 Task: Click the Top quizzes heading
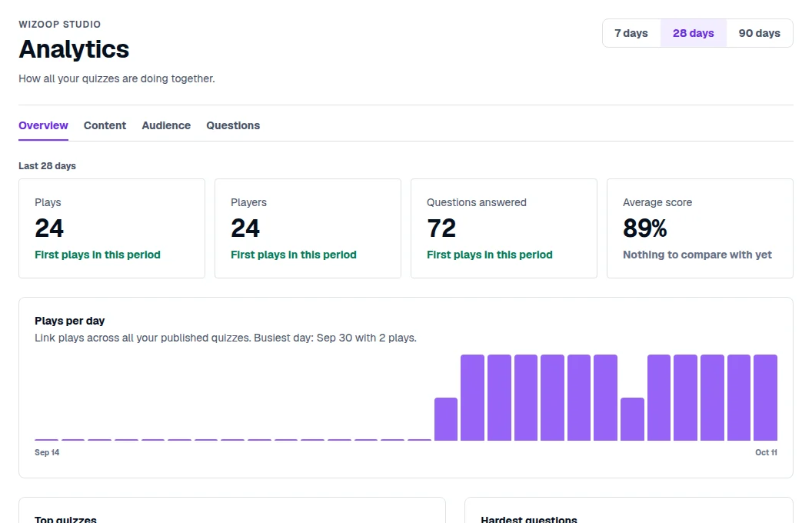click(66, 518)
